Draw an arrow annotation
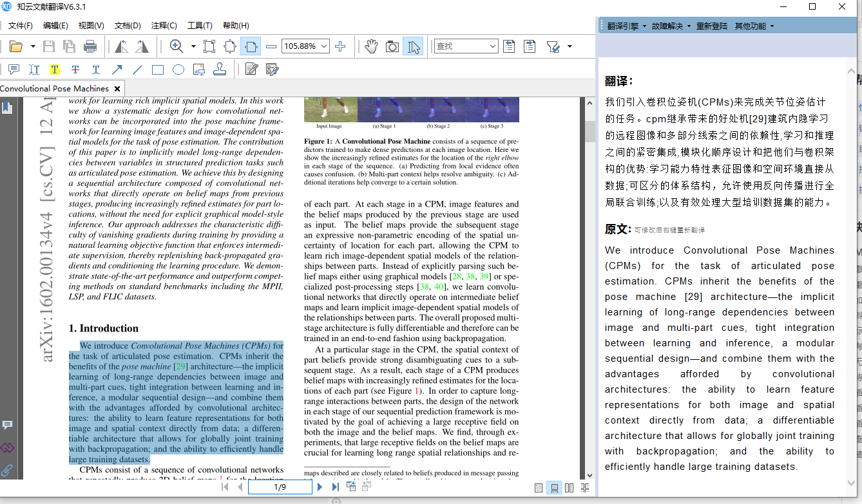This screenshot has height=504, width=862. pos(117,70)
